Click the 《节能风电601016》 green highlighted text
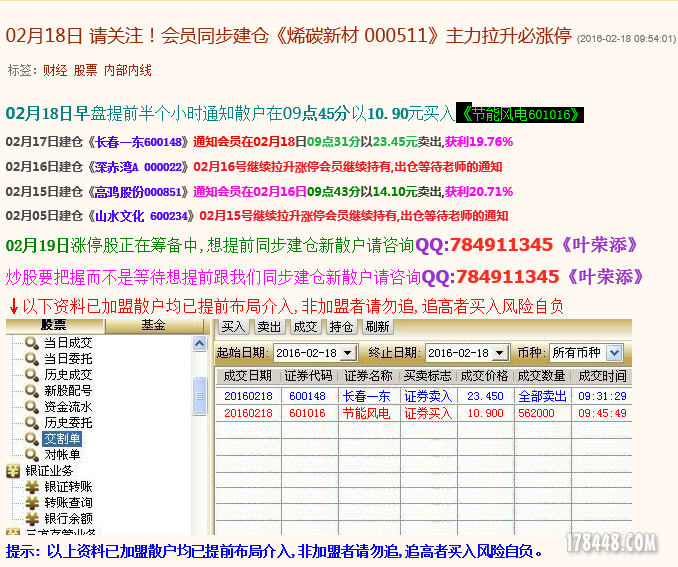Screen dimensions: 678x567 point(520,115)
